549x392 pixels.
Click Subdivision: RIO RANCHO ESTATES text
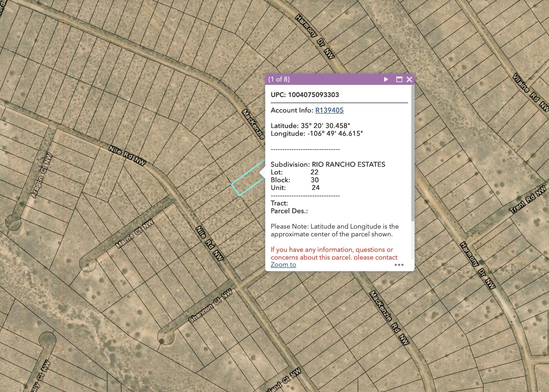pos(328,164)
